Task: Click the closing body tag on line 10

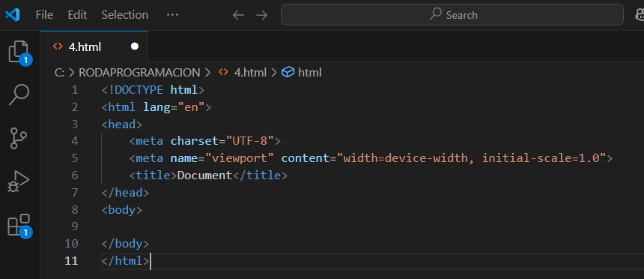Action: tap(125, 244)
